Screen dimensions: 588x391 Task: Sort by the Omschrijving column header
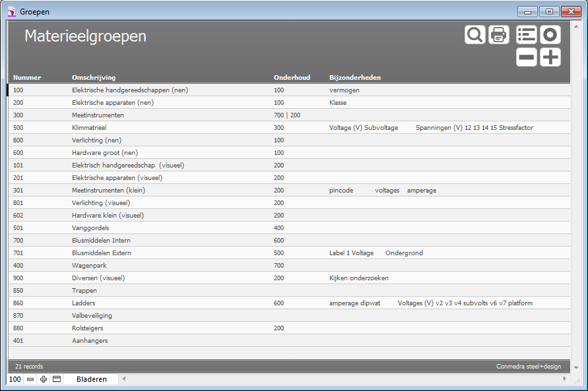pyautogui.click(x=94, y=78)
